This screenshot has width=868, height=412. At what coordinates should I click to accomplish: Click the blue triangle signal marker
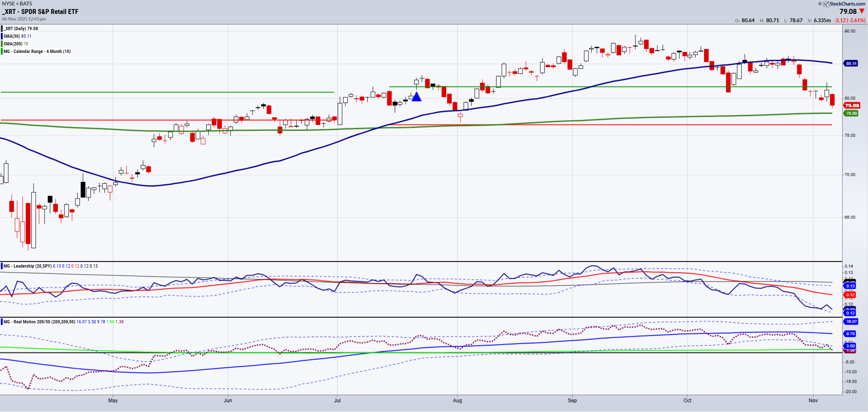416,97
